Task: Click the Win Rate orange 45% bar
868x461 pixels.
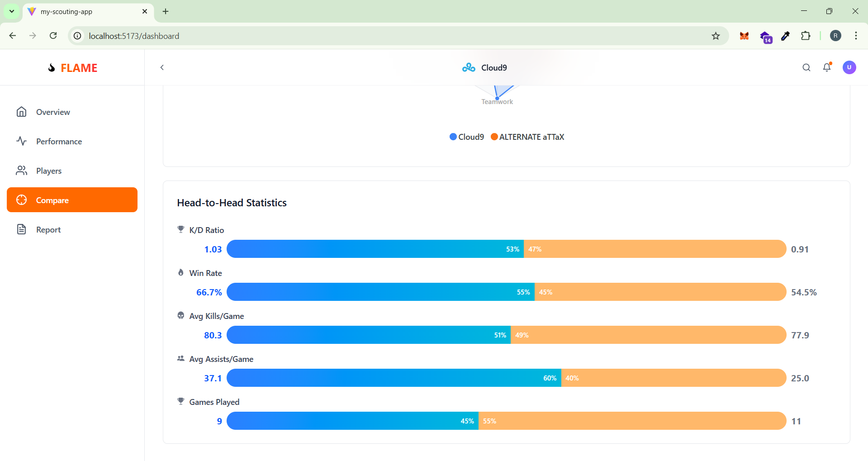Action: click(660, 292)
